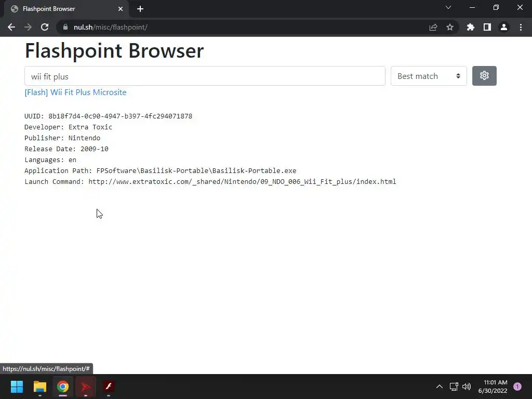532x399 pixels.
Task: Share this page using share icon
Action: (x=433, y=27)
